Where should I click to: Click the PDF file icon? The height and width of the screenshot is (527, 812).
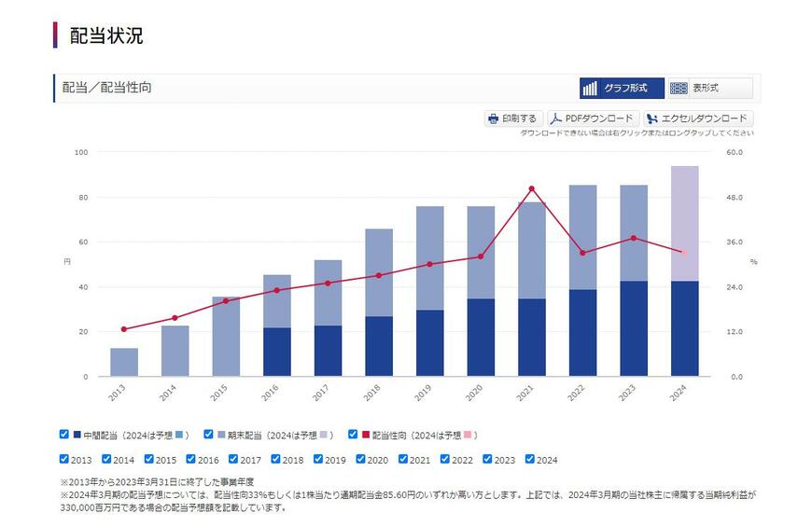555,119
